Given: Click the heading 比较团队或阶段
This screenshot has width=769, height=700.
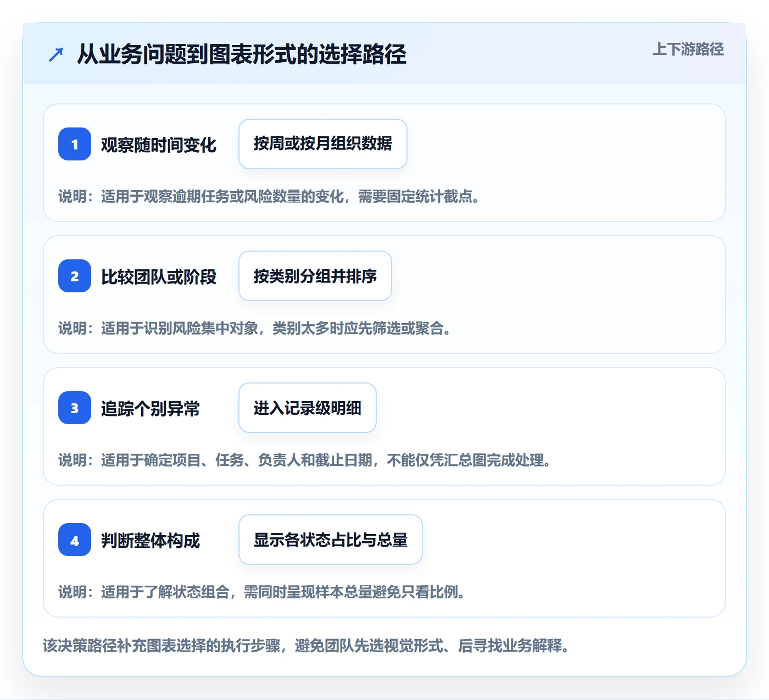Looking at the screenshot, I should 159,276.
